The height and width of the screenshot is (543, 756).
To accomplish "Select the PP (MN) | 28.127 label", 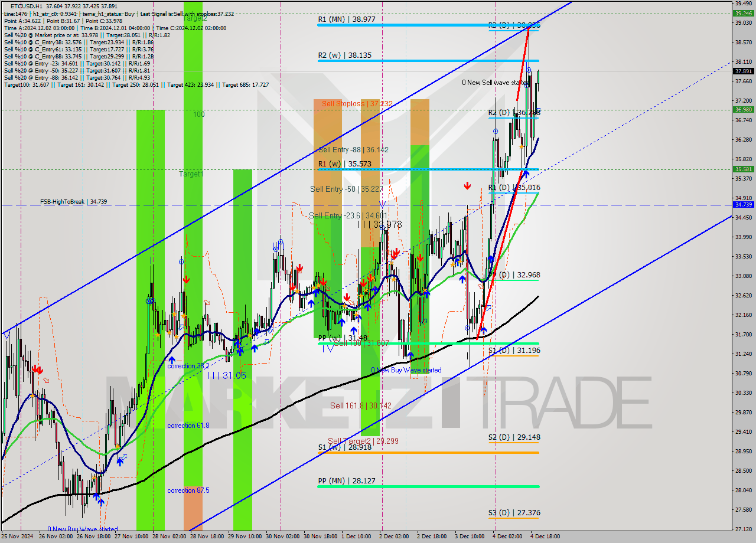I will 346,481.
